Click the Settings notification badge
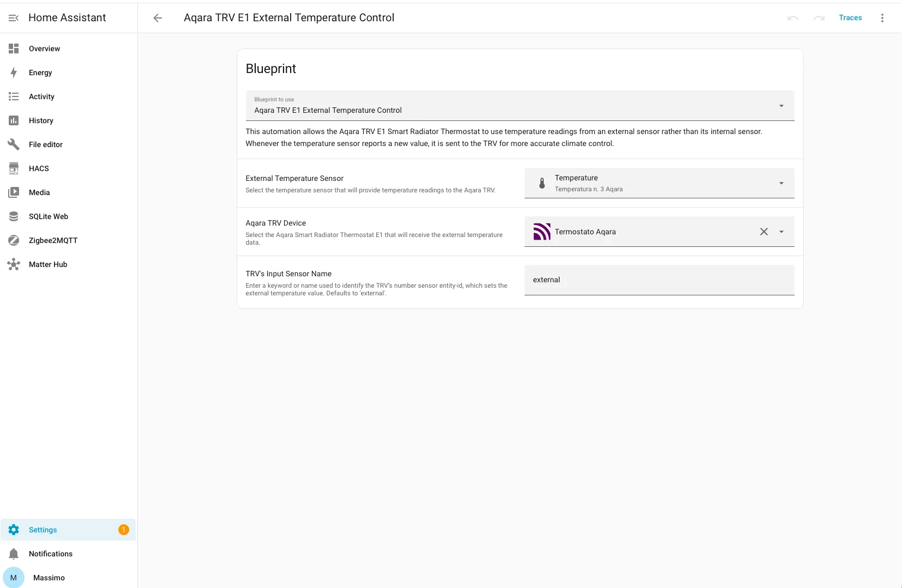902x588 pixels. 124,530
